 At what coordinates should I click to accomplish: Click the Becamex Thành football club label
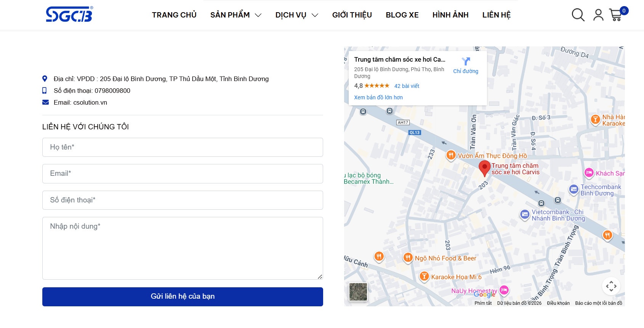pyautogui.click(x=368, y=178)
